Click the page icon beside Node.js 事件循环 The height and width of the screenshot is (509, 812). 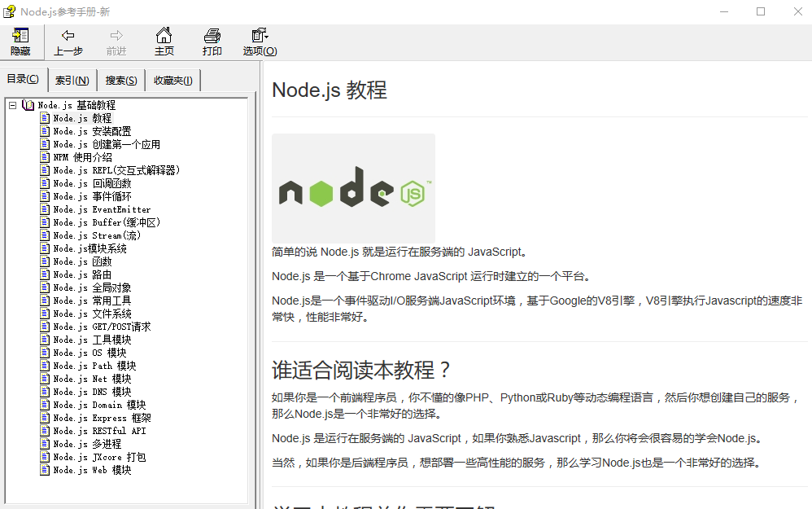coord(45,195)
